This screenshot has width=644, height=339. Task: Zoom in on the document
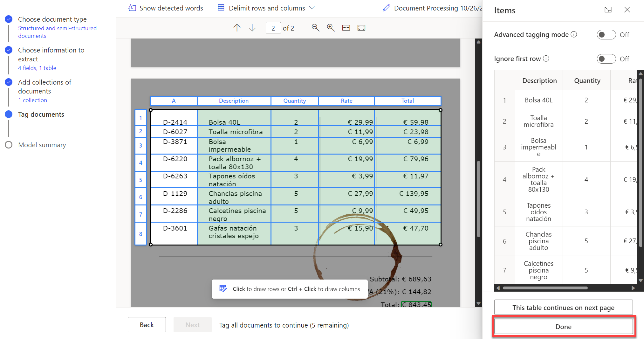pos(331,28)
